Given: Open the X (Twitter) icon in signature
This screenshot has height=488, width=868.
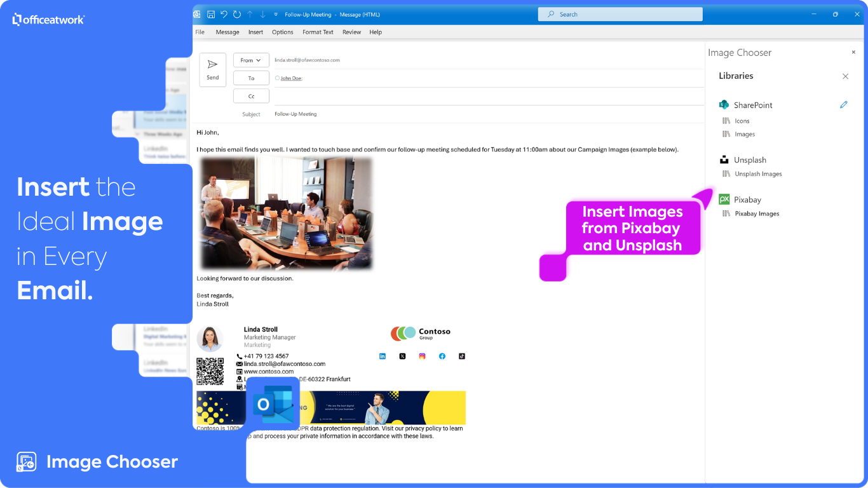Looking at the screenshot, I should click(402, 356).
